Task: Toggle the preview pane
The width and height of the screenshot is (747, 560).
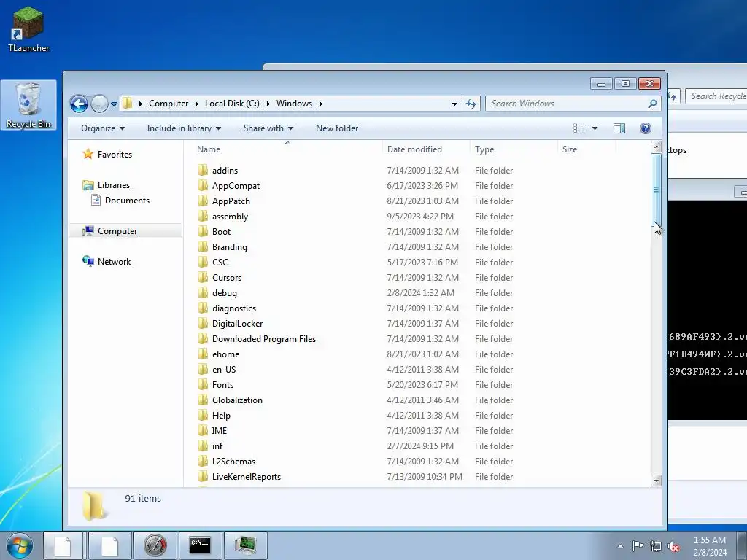Action: click(x=619, y=128)
